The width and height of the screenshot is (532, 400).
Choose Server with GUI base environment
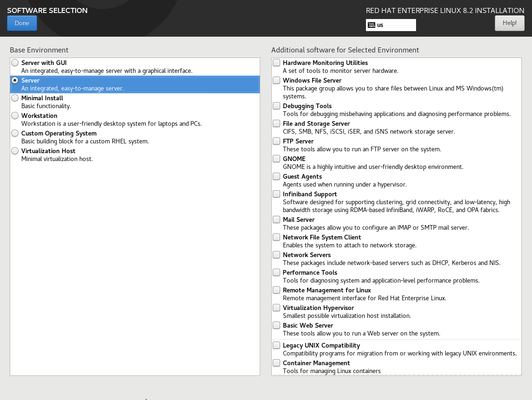click(x=15, y=63)
